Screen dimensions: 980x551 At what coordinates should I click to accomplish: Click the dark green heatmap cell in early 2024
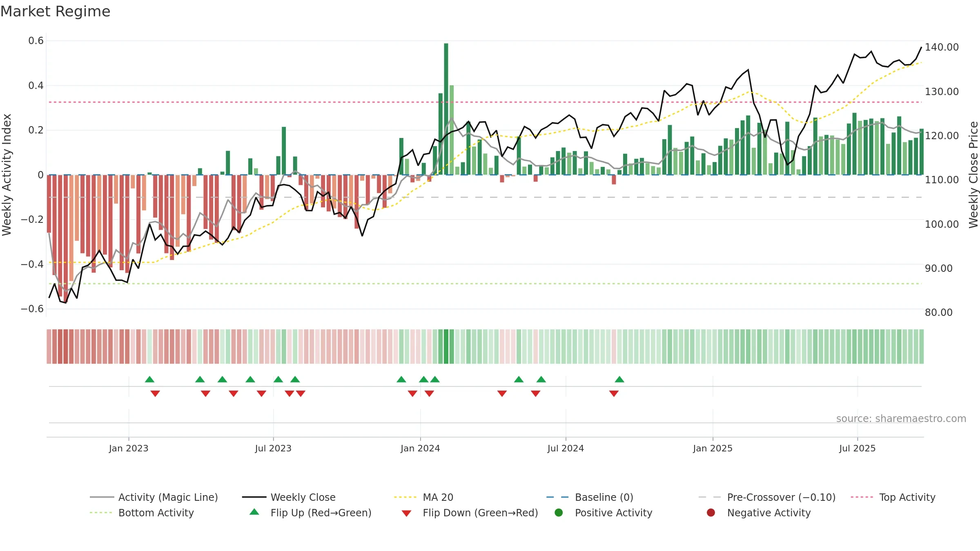click(x=446, y=347)
